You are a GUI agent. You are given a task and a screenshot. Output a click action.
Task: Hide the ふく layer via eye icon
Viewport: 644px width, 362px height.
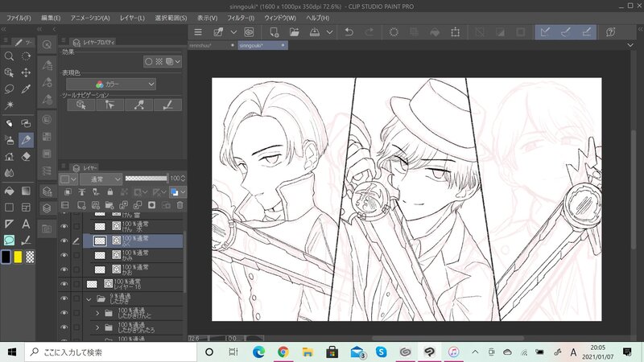[x=64, y=241]
